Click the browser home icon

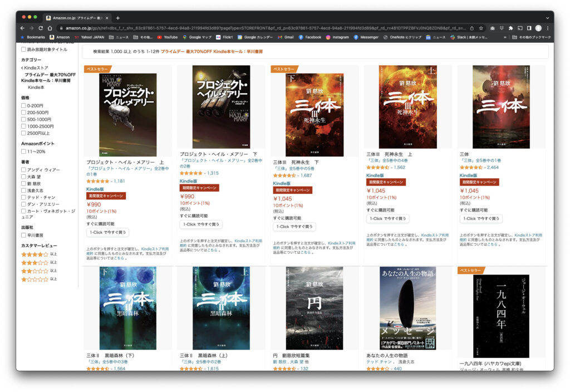coord(50,28)
